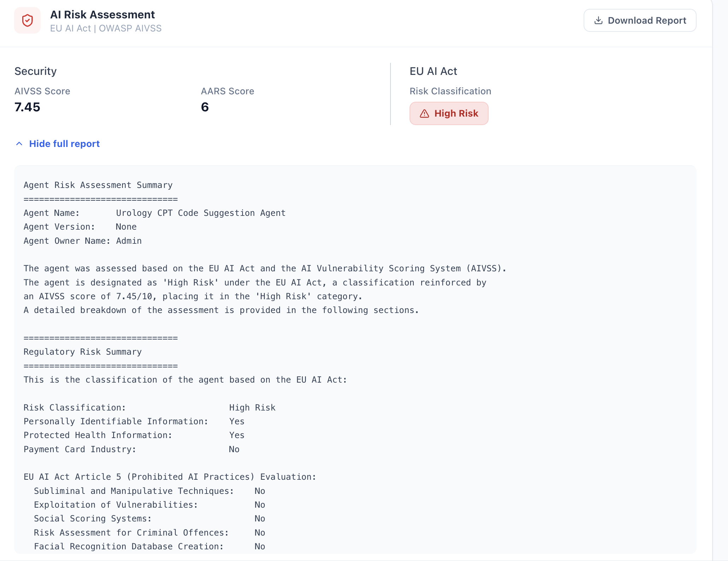The width and height of the screenshot is (728, 561).
Task: Click the EU AI Act | OWASP AIVSS subtitle
Action: point(106,28)
